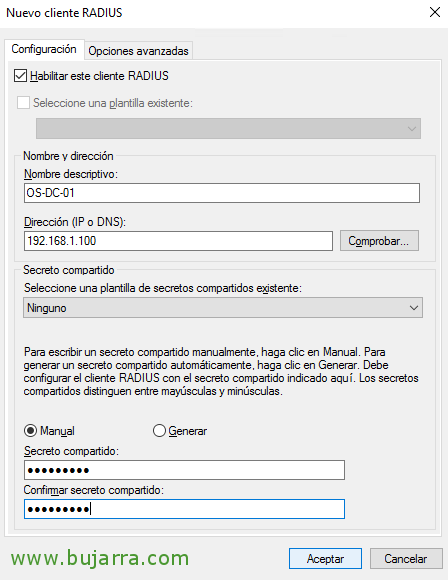
Task: Tick the Seleccione una plantilla existente checkbox
Action: (x=23, y=103)
